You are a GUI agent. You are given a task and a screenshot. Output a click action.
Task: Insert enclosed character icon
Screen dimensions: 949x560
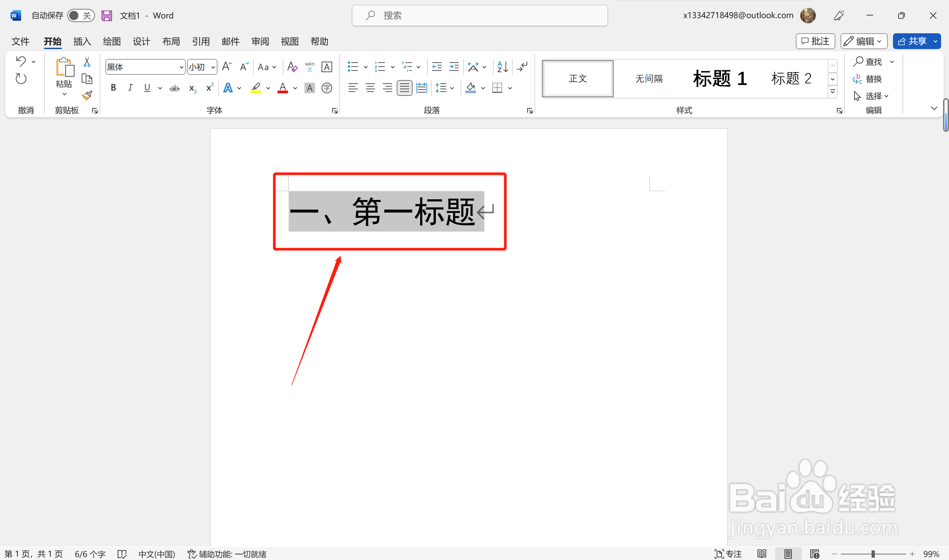[x=327, y=88]
